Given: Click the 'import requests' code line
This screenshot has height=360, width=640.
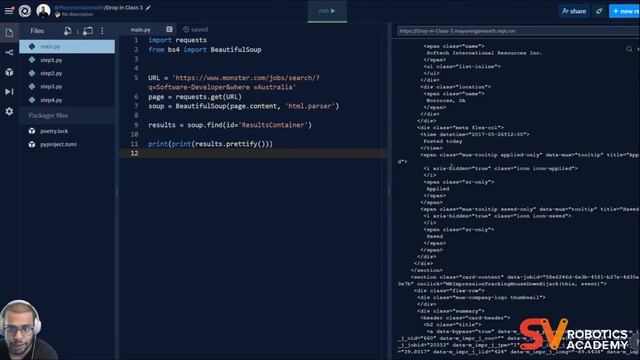Looking at the screenshot, I should [178, 40].
